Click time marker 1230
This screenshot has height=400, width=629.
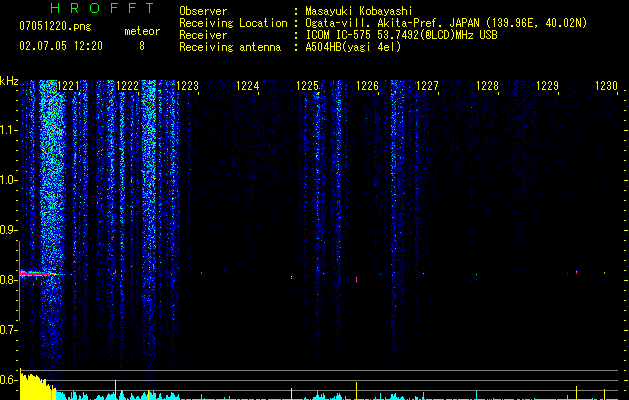(607, 86)
